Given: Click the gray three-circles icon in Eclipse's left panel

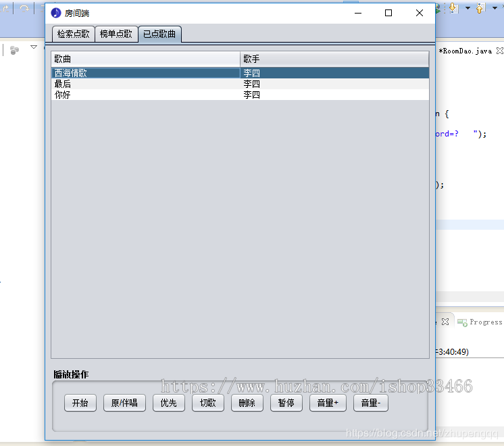Looking at the screenshot, I should pos(14,50).
